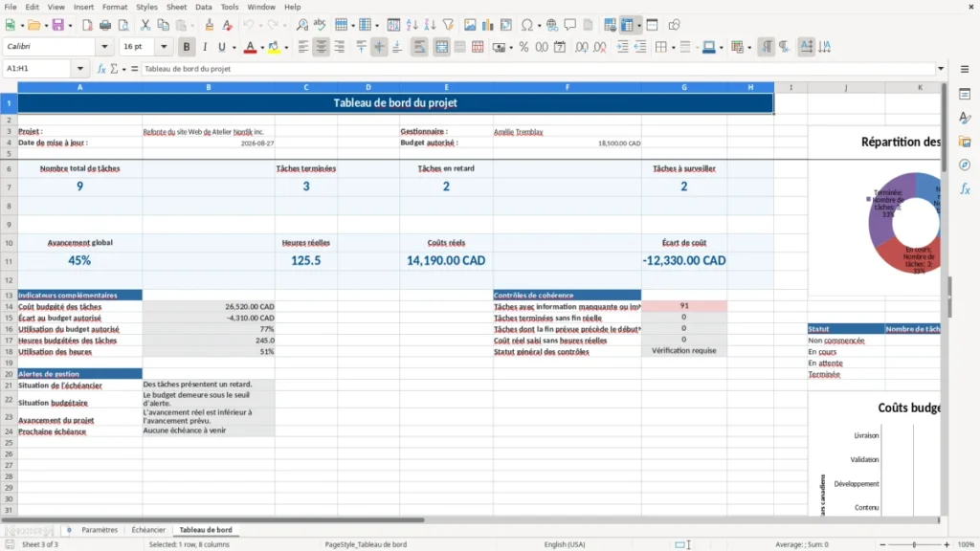Image resolution: width=980 pixels, height=551 pixels.
Task: Click the Delete Decimal Place icon
Action: pos(599,47)
